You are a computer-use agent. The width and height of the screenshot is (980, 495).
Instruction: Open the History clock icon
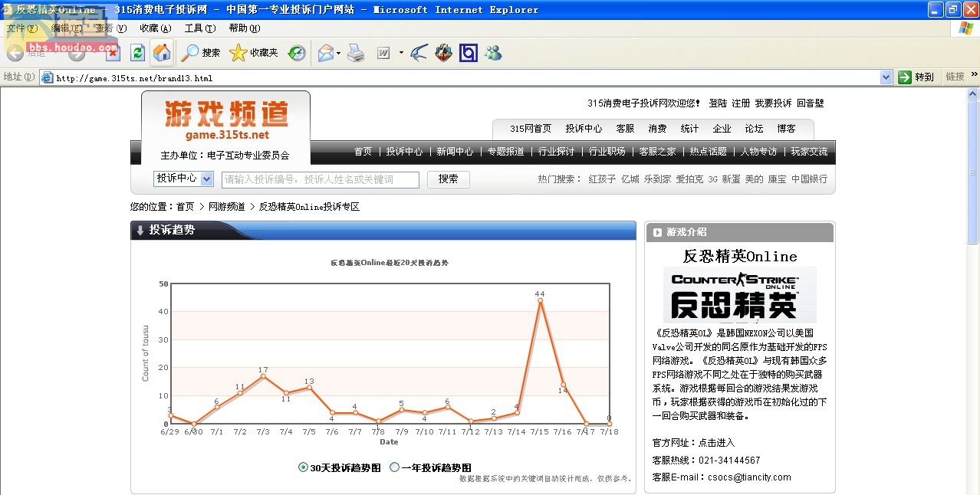297,53
